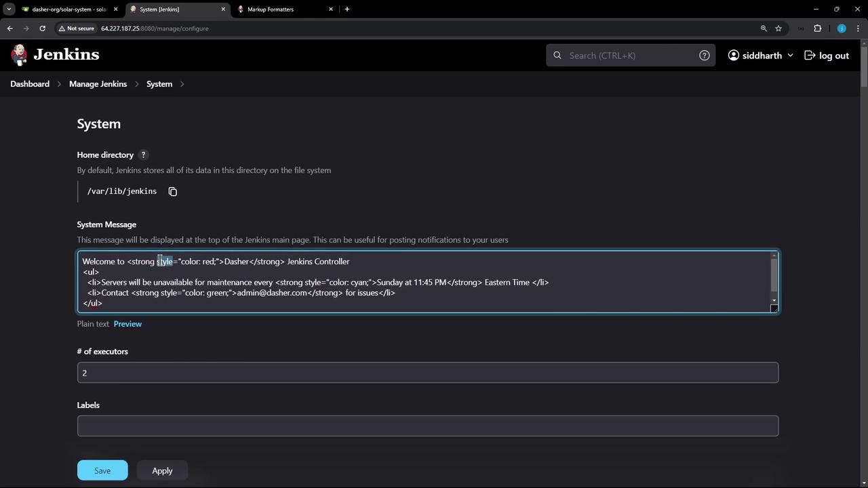
Task: Open the Chrome profile avatar
Action: point(842,28)
